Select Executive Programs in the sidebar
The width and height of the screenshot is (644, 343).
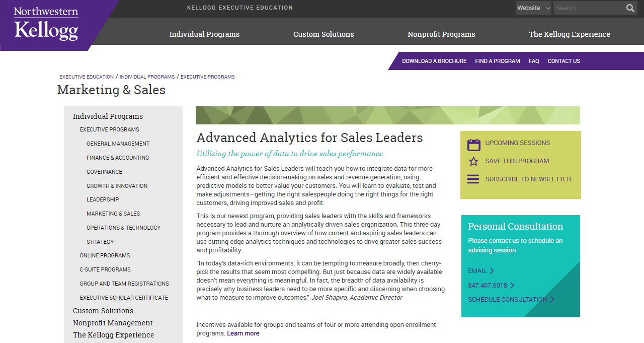click(x=109, y=129)
